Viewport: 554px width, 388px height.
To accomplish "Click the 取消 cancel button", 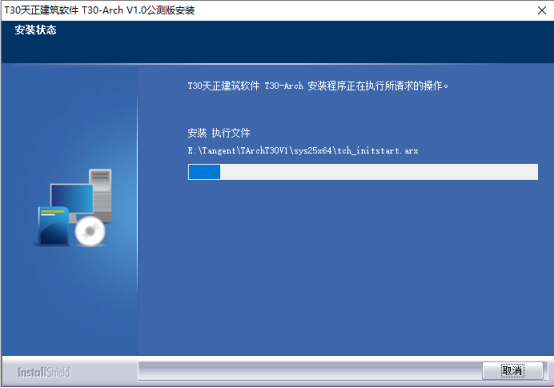I will coord(513,371).
